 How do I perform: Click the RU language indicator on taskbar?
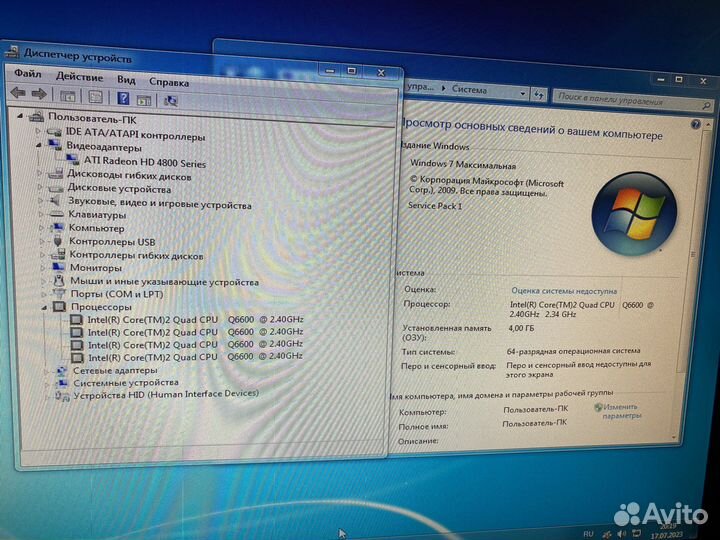tap(589, 534)
